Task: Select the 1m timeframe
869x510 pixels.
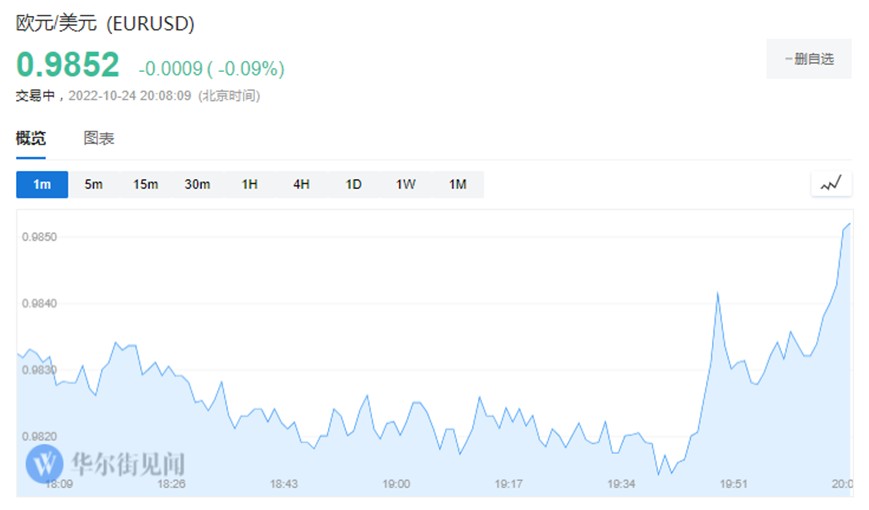Action: click(42, 184)
